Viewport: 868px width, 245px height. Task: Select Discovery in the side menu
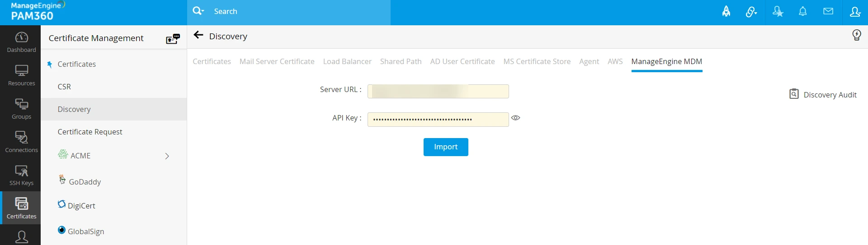click(113, 109)
